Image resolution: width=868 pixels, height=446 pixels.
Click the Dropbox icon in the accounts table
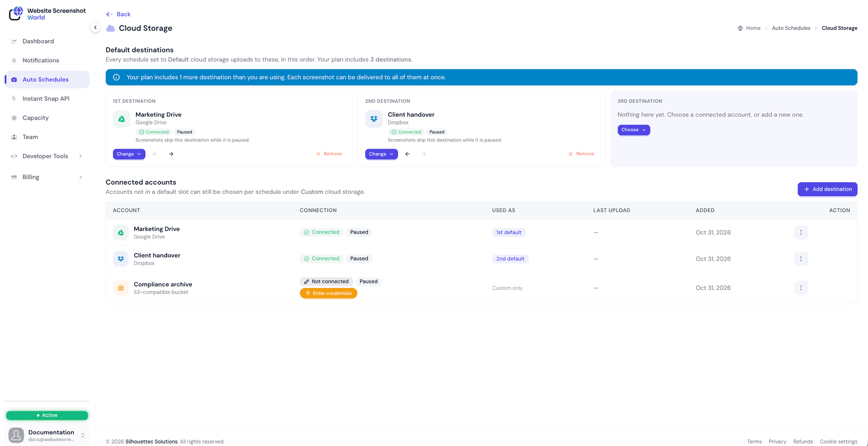[x=121, y=259]
